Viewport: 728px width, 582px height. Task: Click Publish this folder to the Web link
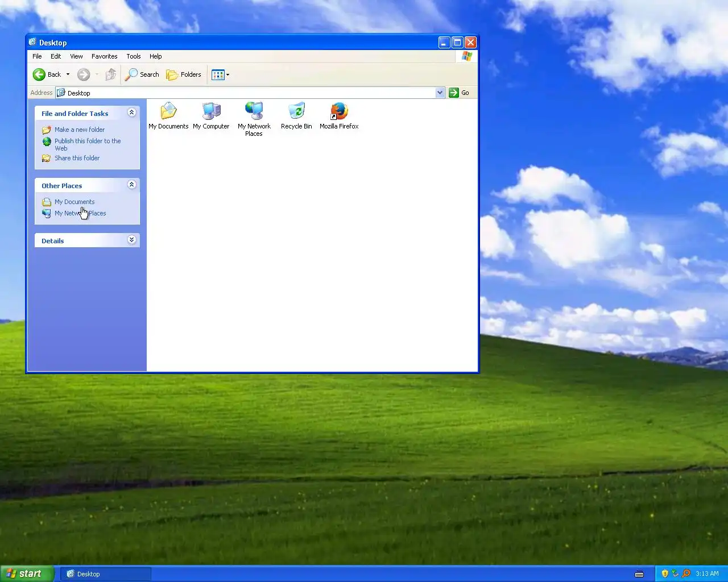[88, 144]
